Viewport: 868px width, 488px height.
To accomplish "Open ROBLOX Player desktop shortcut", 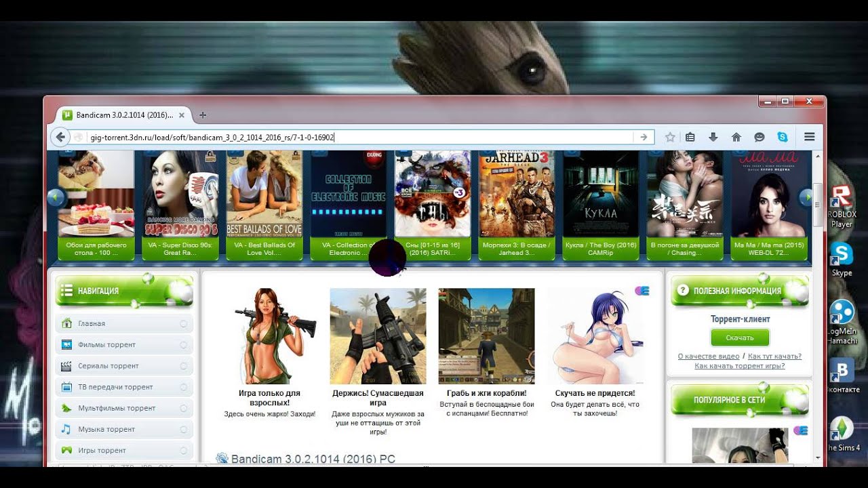I will 842,206.
